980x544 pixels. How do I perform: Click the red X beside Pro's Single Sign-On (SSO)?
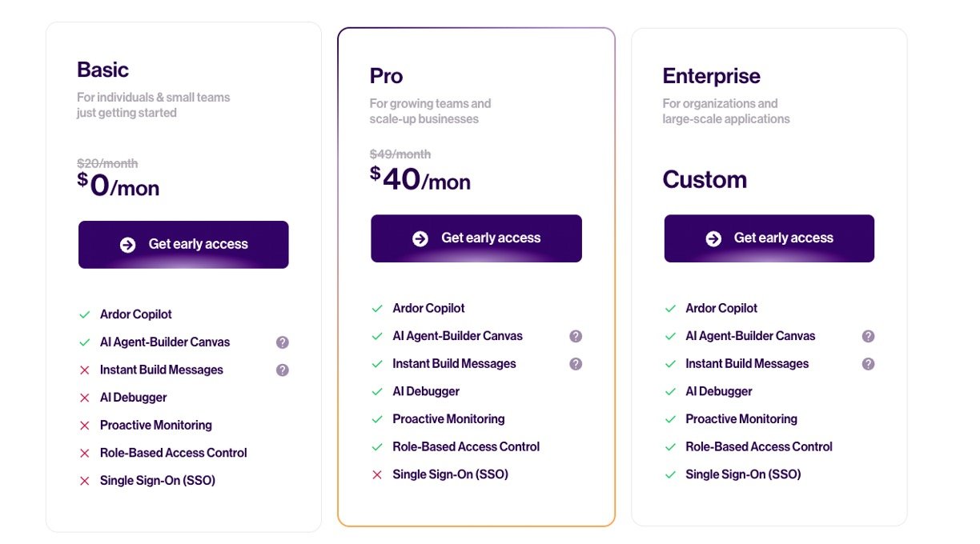(377, 475)
